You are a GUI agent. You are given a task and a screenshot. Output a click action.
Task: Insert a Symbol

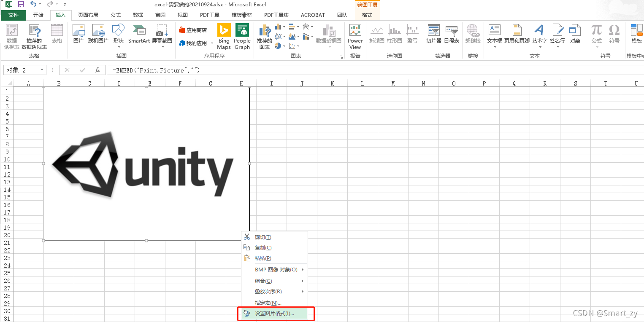point(614,34)
